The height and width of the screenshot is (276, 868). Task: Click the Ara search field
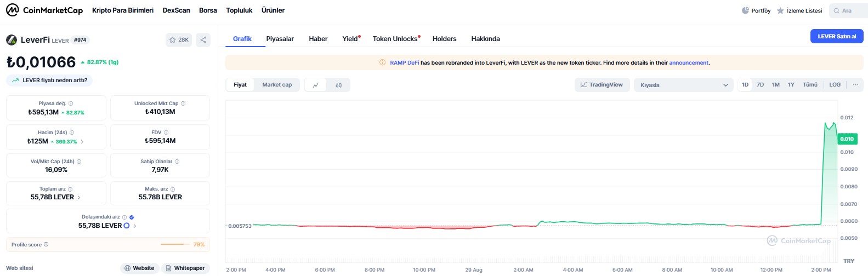[849, 10]
